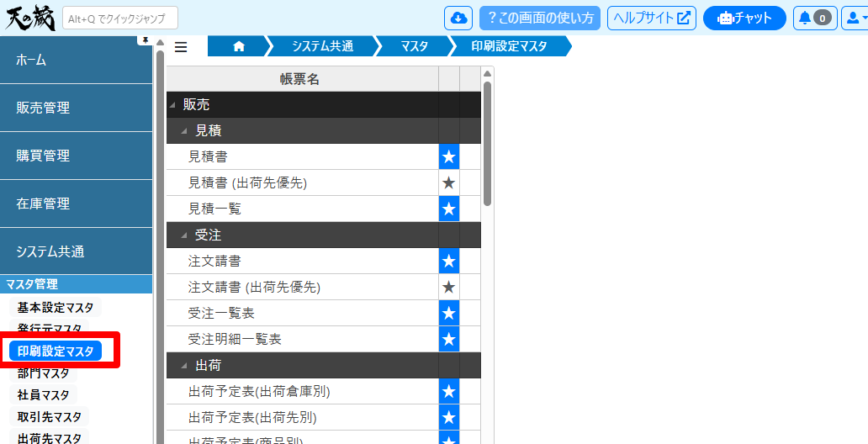Image resolution: width=868 pixels, height=444 pixels.
Task: Click the quick jump search field
Action: pos(119,18)
